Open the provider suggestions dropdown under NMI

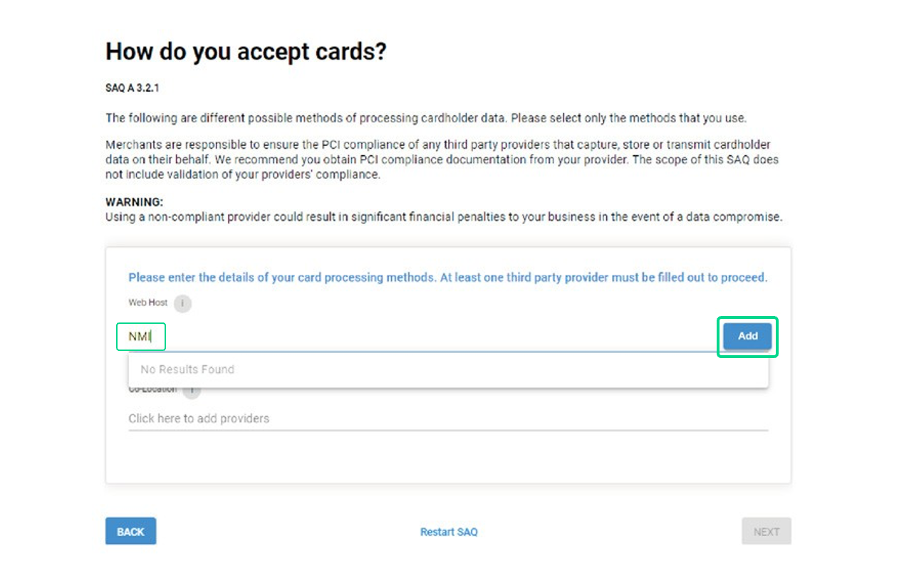pos(449,369)
